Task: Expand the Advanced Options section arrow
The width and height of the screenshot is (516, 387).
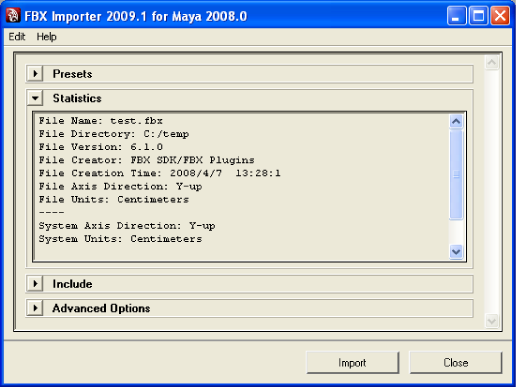Action: 35,308
